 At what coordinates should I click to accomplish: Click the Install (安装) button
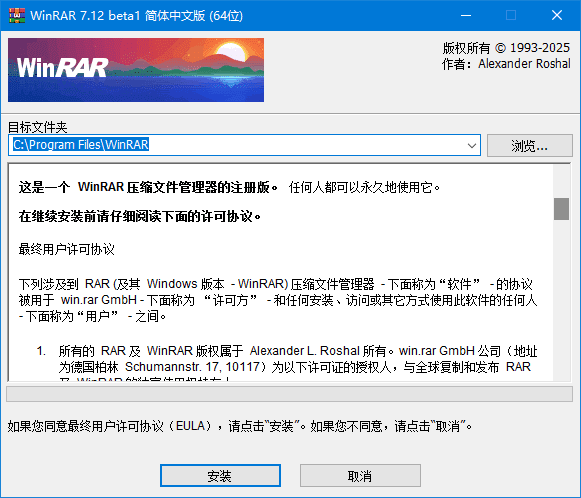[x=220, y=475]
